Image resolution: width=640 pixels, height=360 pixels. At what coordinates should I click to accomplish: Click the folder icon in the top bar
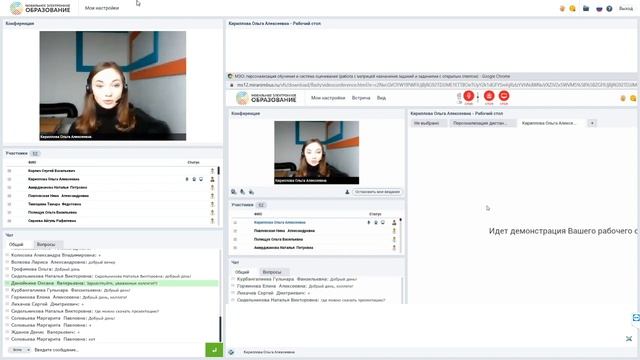point(586,8)
